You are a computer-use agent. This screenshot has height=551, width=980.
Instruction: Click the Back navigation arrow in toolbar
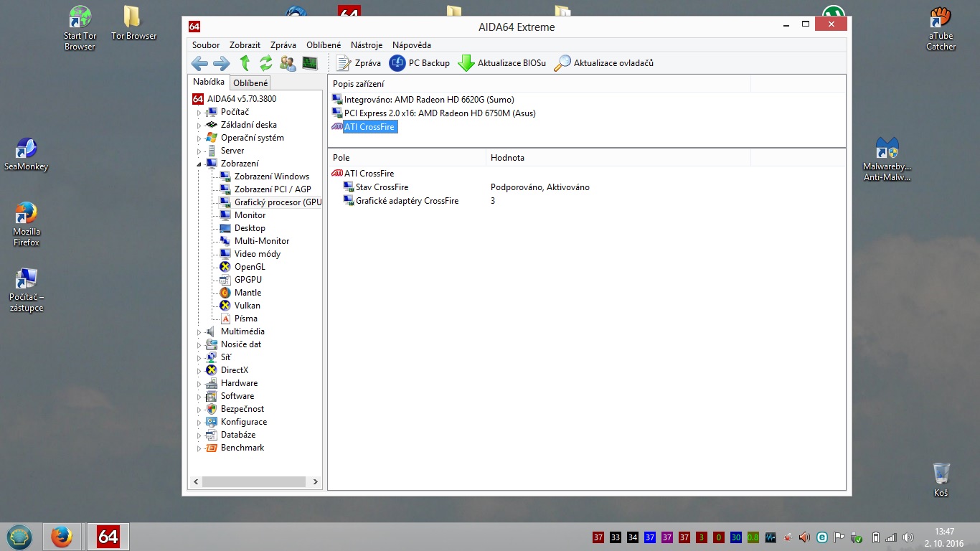[199, 63]
